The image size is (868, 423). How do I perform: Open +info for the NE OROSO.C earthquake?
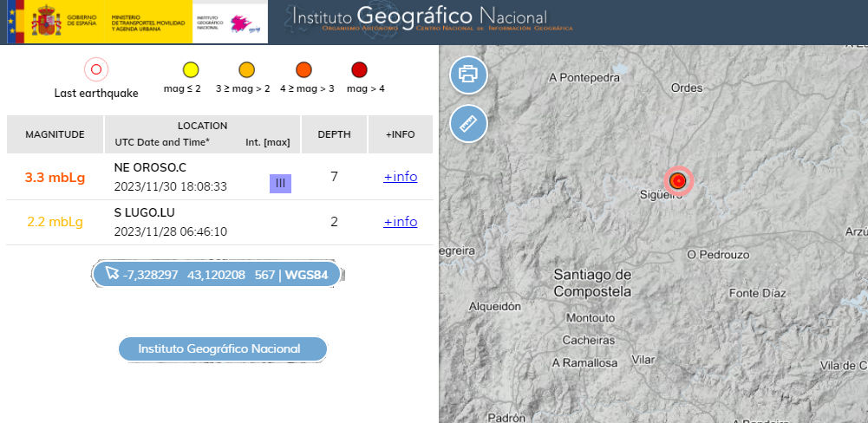(x=400, y=177)
